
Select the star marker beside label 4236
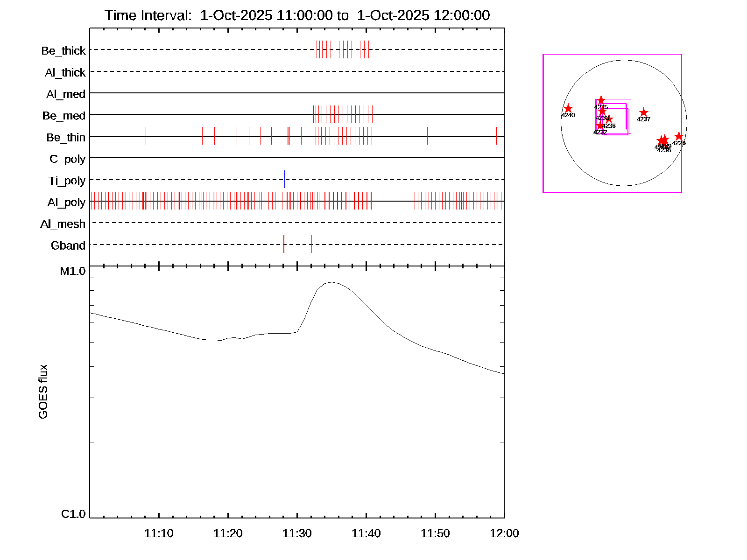click(609, 119)
